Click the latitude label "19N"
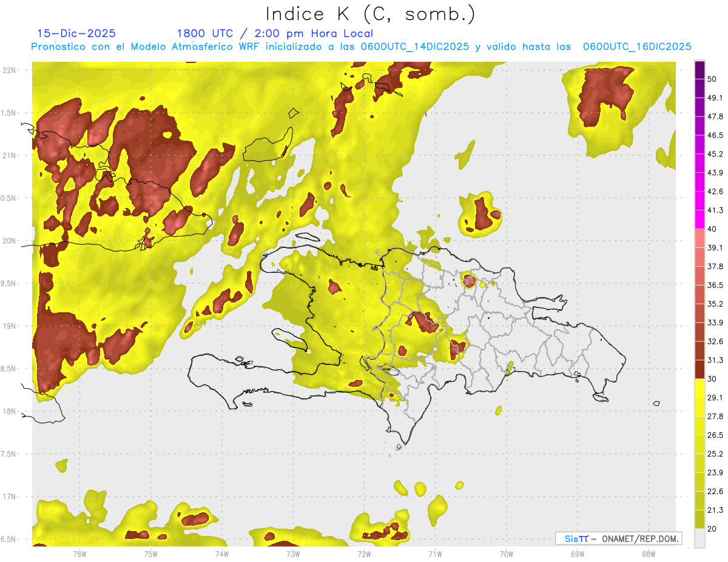The width and height of the screenshot is (728, 562). [x=10, y=326]
